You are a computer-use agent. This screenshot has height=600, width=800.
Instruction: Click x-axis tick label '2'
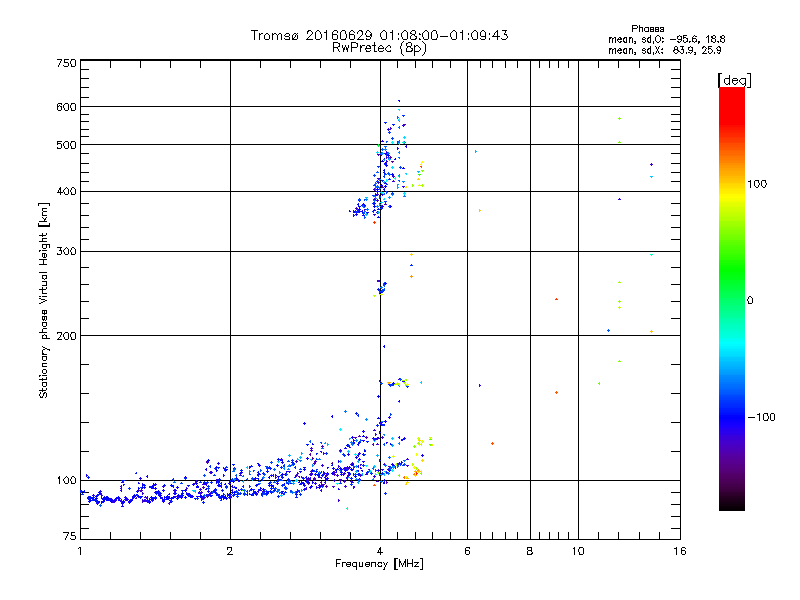pos(230,551)
